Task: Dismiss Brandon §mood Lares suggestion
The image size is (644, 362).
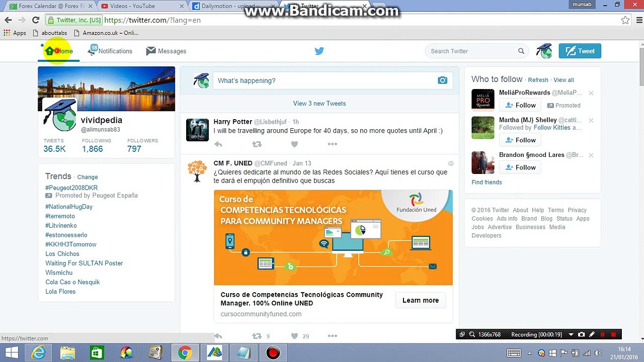Action: 591,155
